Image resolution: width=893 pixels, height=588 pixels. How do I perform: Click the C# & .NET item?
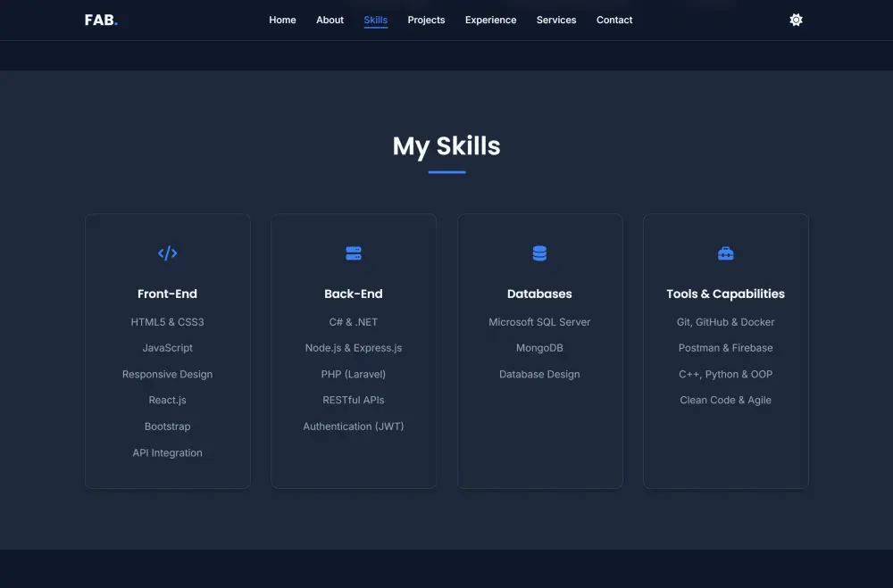coord(353,322)
